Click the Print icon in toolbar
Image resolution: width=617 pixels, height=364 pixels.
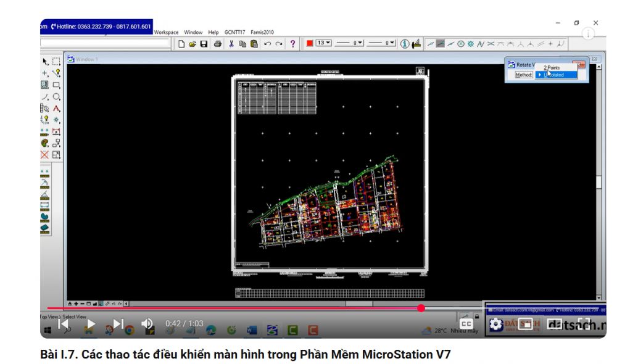coord(217,44)
